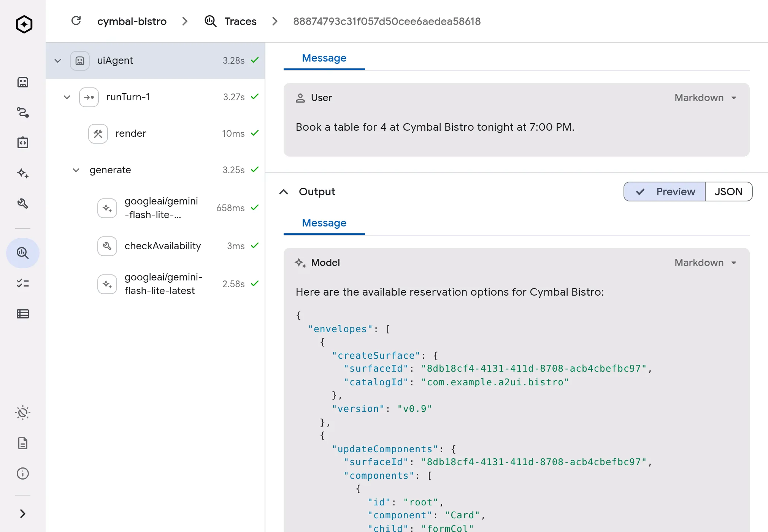Click the refresh icon next to cymbal-bistro
768x532 pixels.
[x=76, y=21]
